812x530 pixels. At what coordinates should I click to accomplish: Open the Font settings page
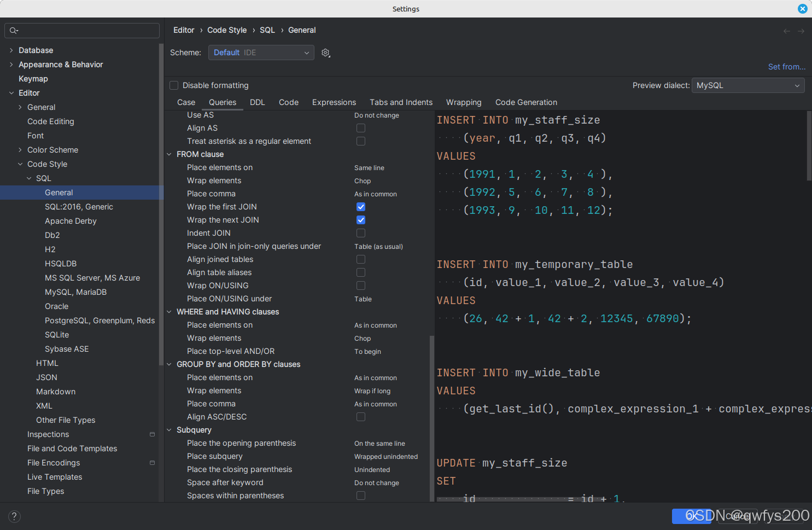tap(36, 136)
